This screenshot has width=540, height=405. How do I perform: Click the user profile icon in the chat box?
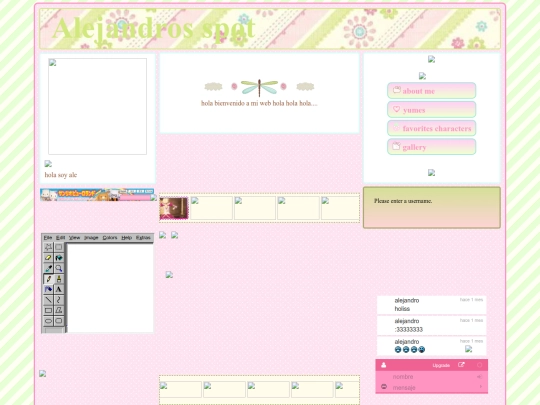(x=384, y=365)
